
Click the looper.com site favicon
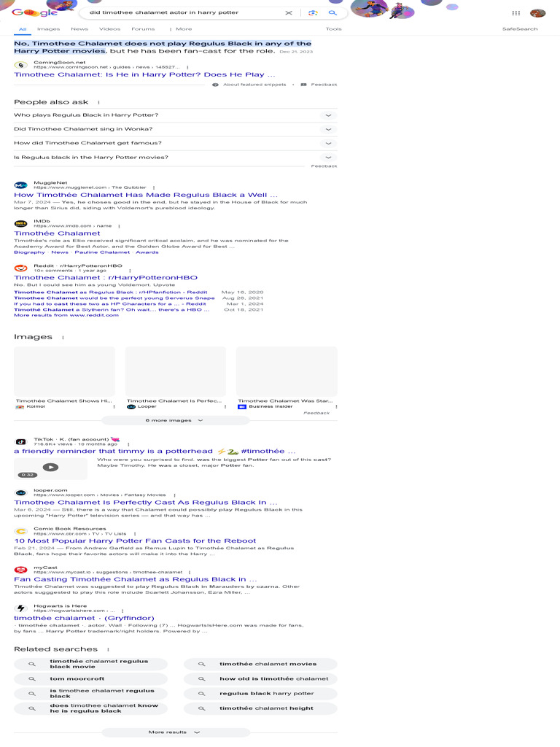click(x=21, y=492)
